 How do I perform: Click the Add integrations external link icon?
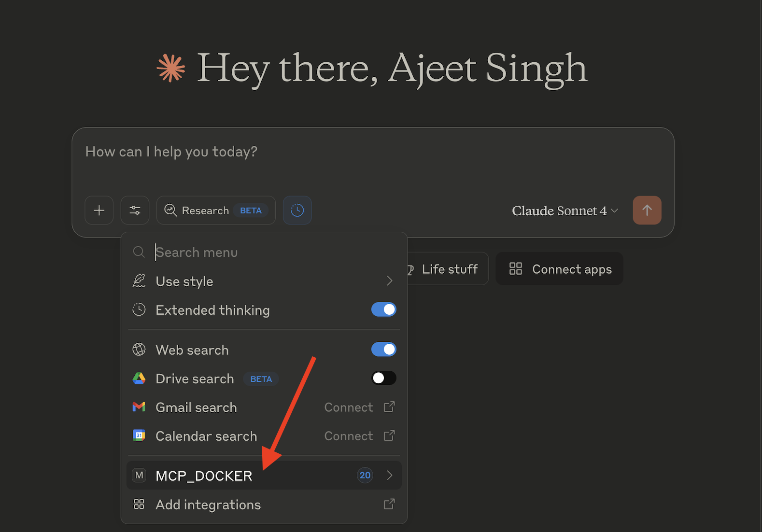[x=389, y=504]
